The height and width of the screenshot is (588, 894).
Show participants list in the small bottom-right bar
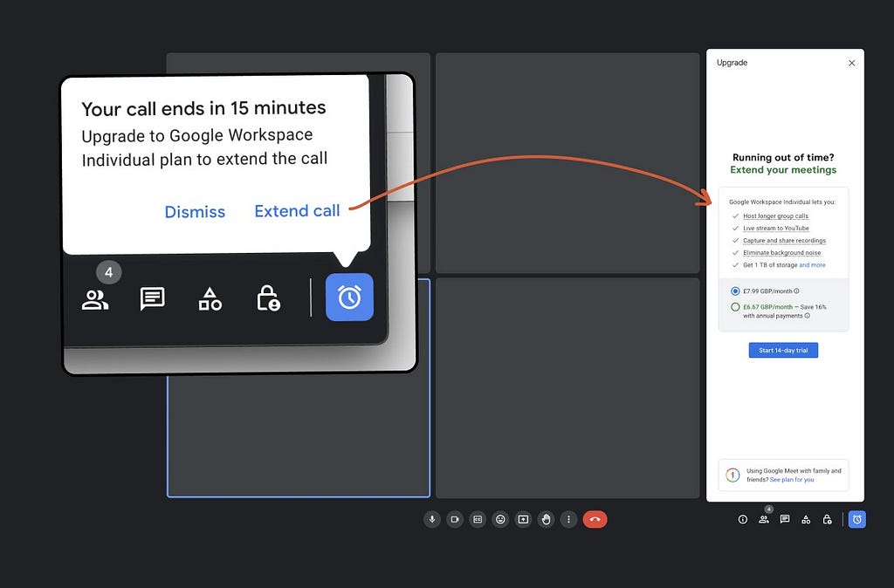point(764,519)
